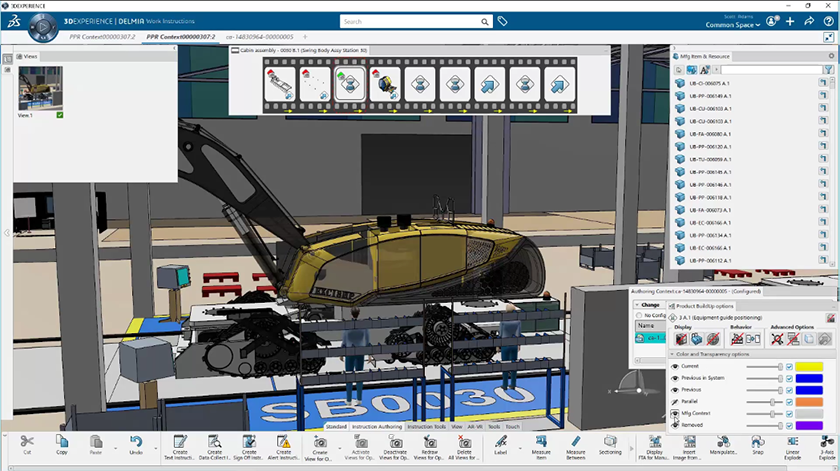Uncheck the Current color checkbox
Viewport: 840px width, 471px height.
click(x=789, y=367)
